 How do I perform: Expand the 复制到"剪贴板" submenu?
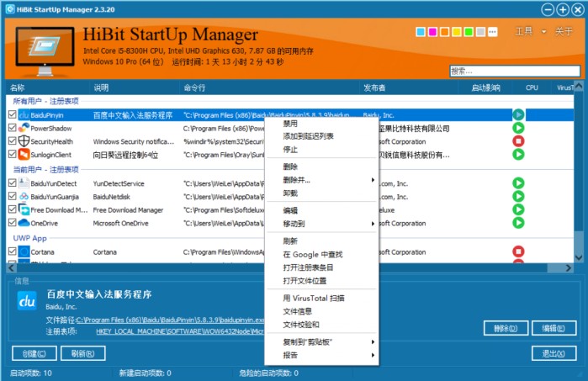tap(320, 341)
